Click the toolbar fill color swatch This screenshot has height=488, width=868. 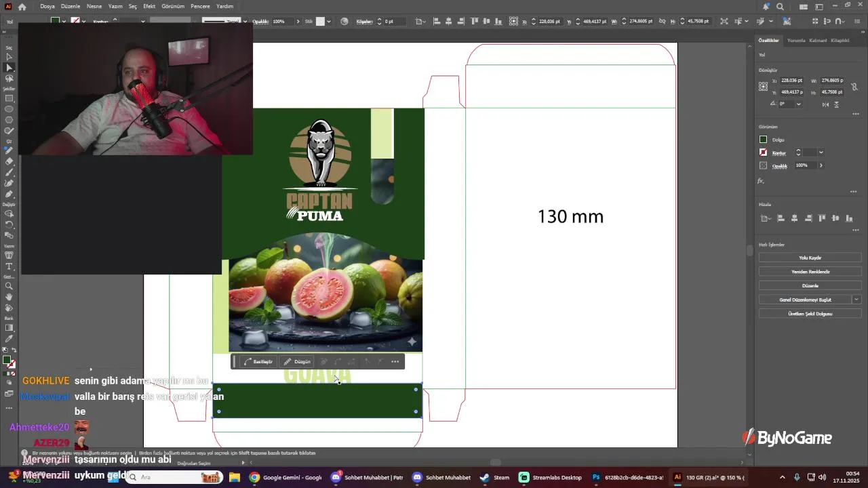(7, 361)
